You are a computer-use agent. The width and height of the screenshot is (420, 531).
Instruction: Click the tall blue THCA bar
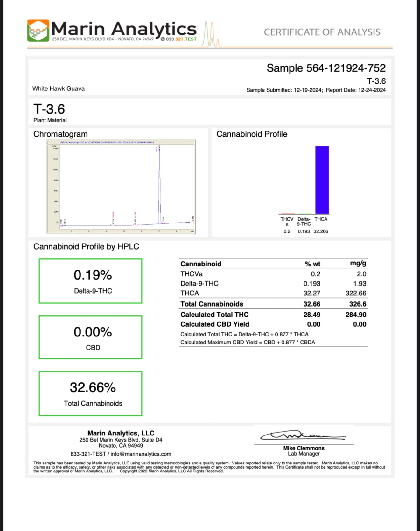322,180
